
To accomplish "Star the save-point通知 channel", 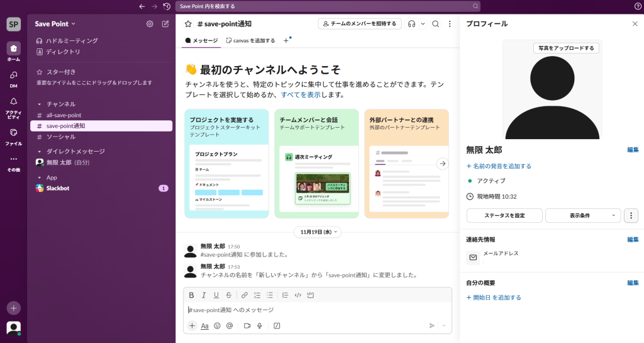I will pyautogui.click(x=188, y=24).
